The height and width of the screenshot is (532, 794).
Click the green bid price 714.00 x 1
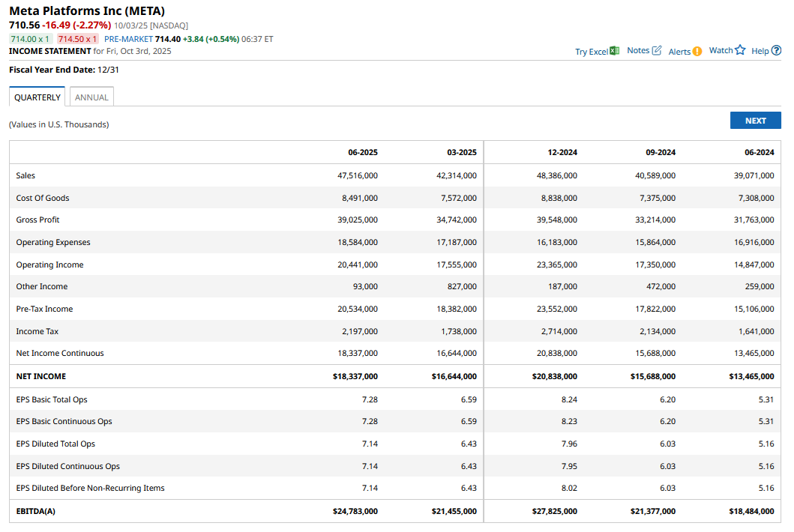point(30,39)
